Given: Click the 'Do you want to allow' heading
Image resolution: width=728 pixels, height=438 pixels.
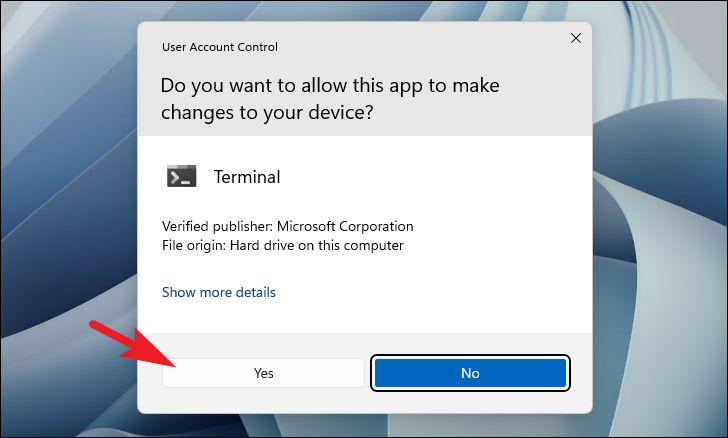Looking at the screenshot, I should click(x=330, y=98).
